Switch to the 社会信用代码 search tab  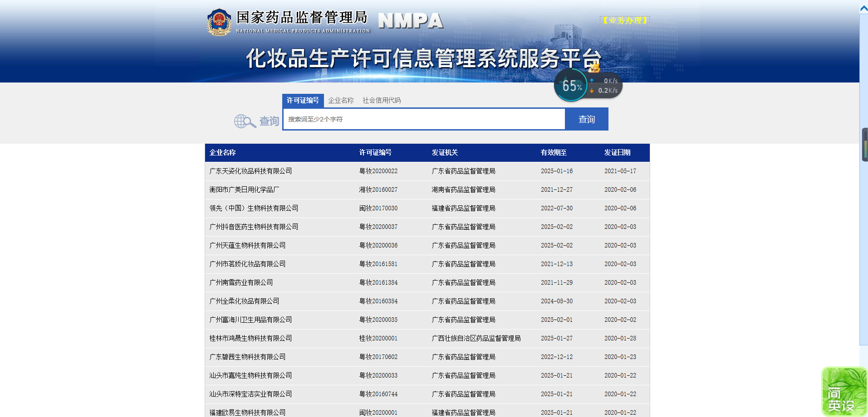click(x=382, y=100)
